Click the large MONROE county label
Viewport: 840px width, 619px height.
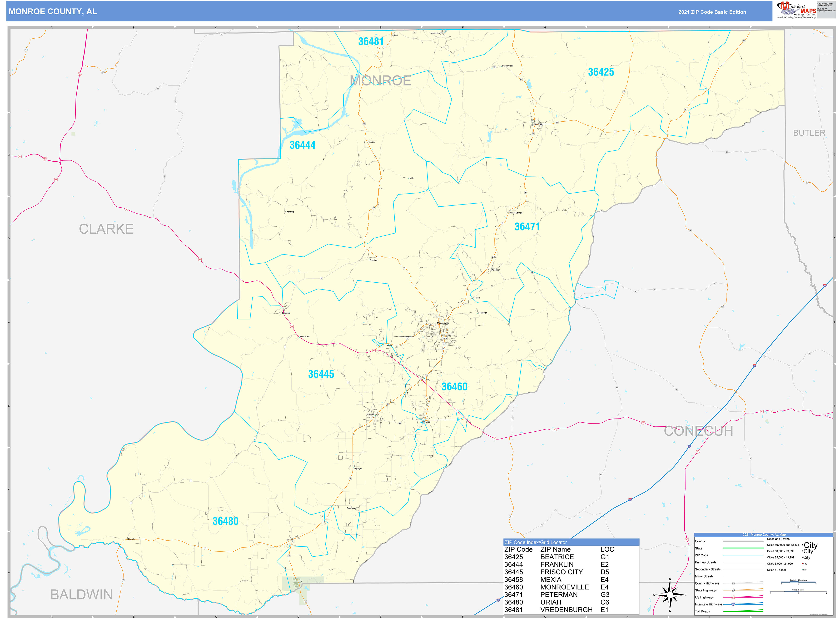point(380,80)
